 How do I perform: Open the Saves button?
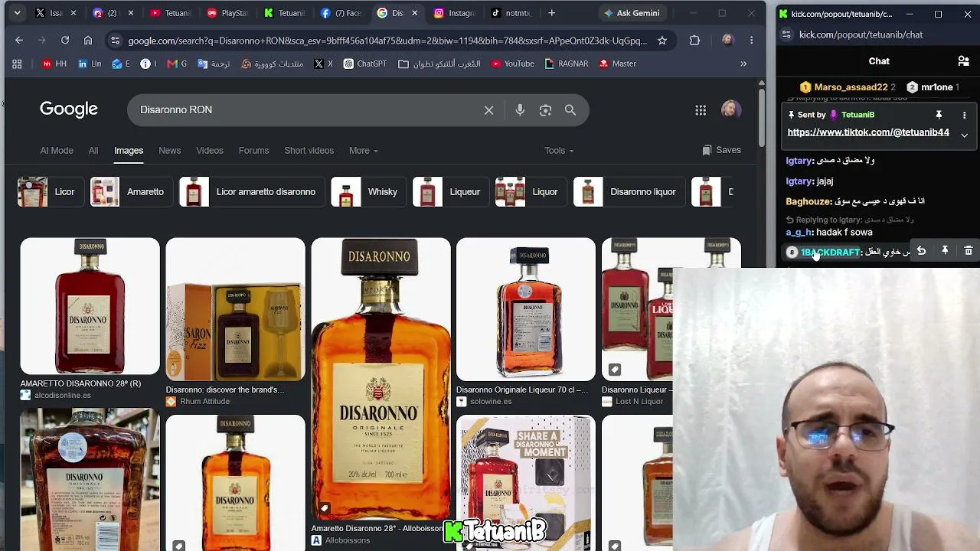[721, 151]
